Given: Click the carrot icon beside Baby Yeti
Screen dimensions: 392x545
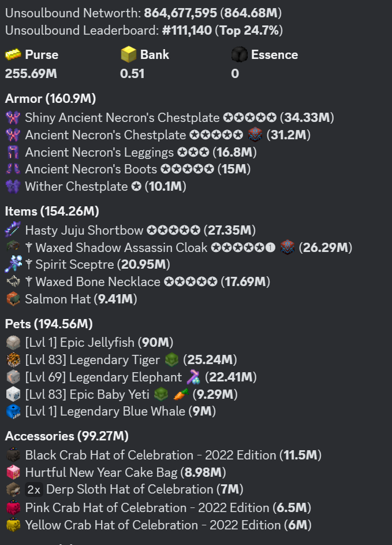Looking at the screenshot, I should click(197, 394).
